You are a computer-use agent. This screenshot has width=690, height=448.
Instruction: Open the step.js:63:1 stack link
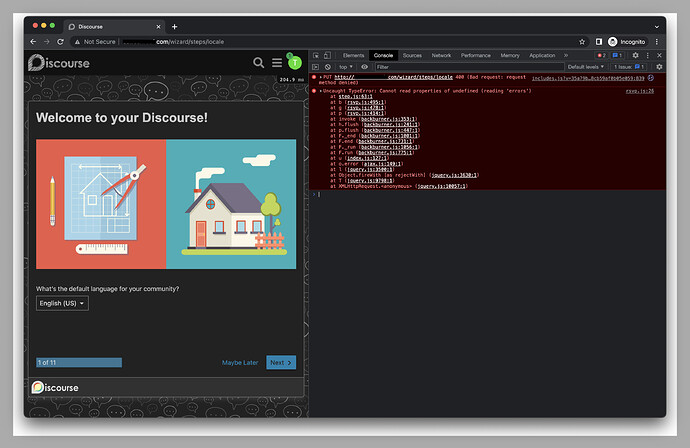(355, 96)
